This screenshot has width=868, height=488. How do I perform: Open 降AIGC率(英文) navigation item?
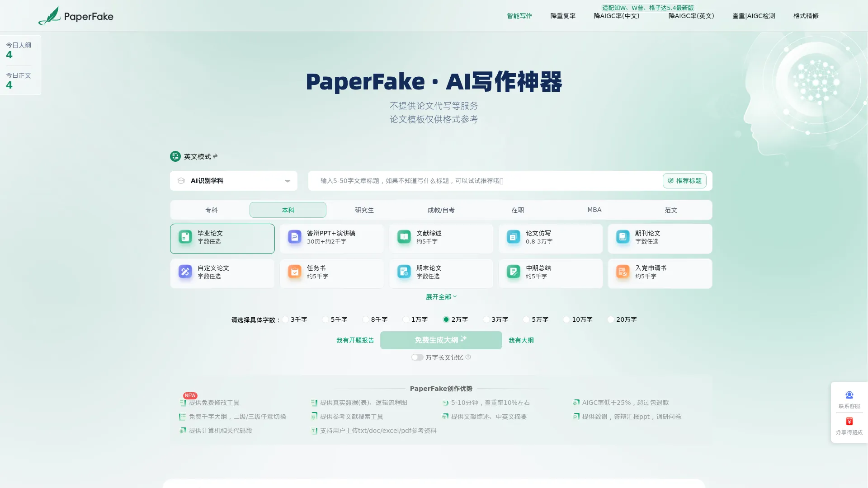pyautogui.click(x=691, y=16)
